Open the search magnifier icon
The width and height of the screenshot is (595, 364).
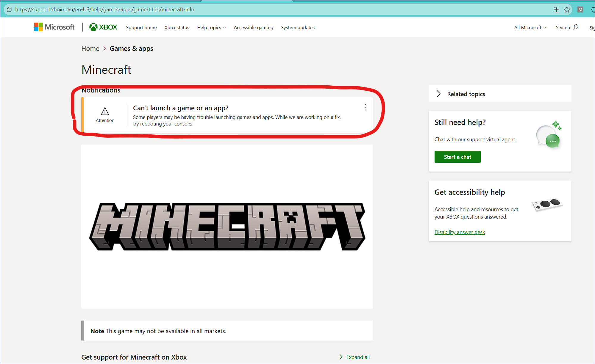(576, 27)
